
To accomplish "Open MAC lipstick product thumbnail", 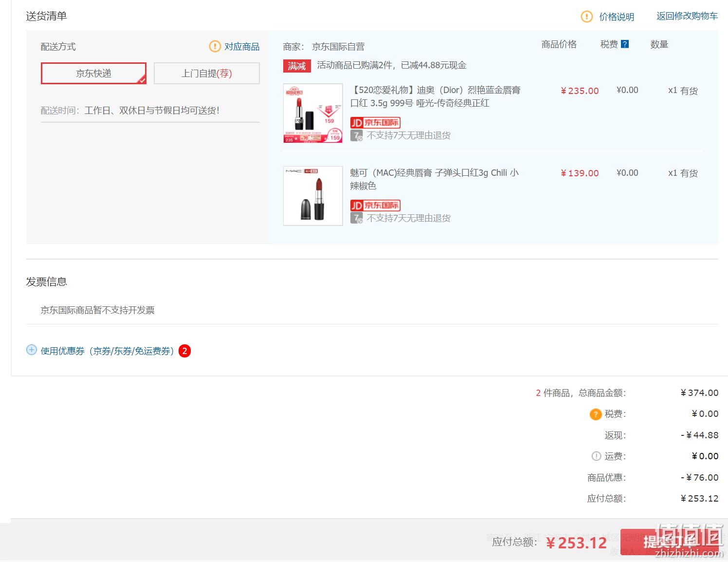I will coord(313,196).
